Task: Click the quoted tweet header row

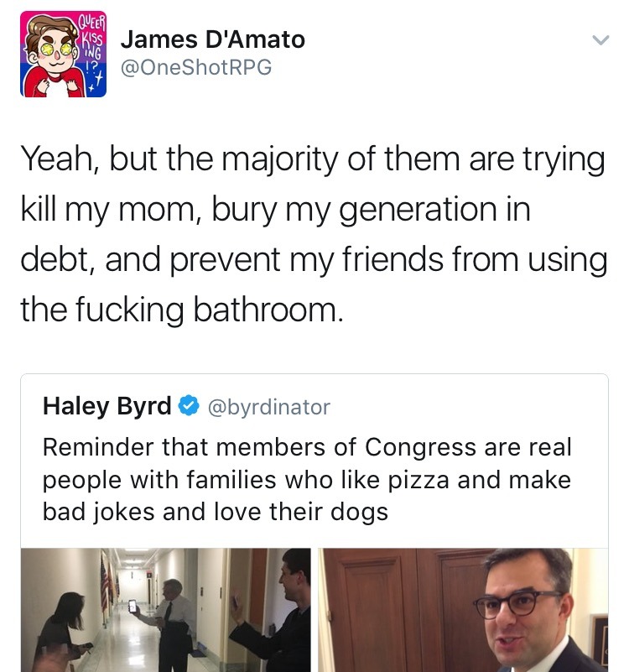Action: tap(187, 406)
